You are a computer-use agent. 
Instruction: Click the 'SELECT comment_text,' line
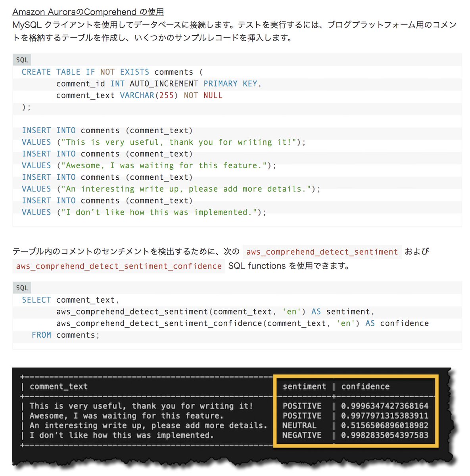point(71,300)
